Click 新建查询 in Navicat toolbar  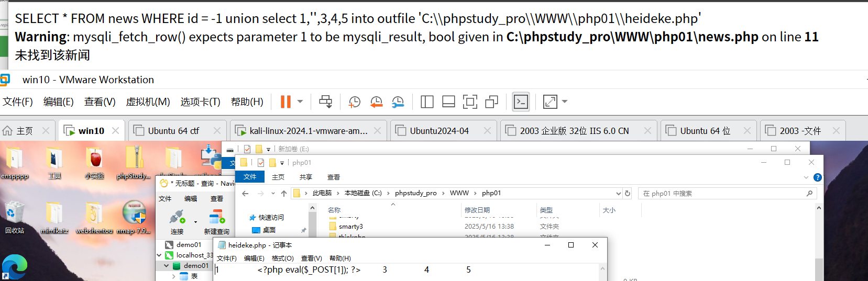click(217, 221)
